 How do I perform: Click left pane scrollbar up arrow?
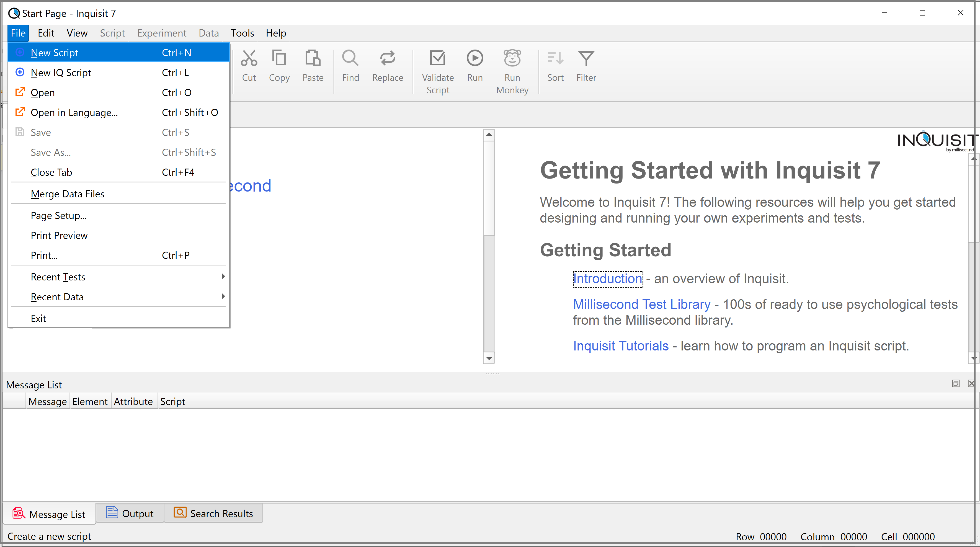click(x=489, y=135)
